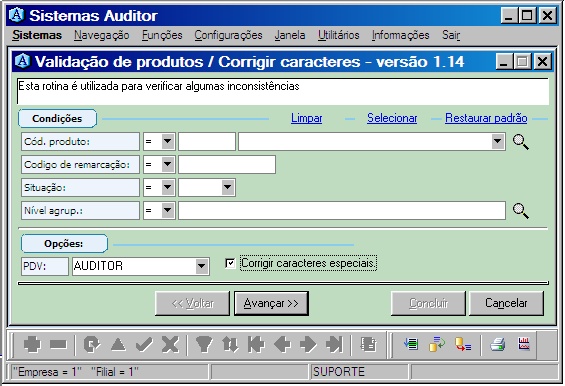Click the Cód. produto magnifier search icon
This screenshot has height=386, width=565.
point(521,142)
